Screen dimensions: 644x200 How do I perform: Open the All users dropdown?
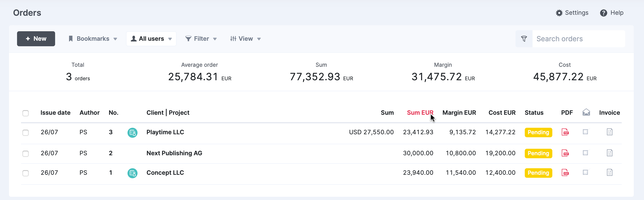tap(151, 39)
